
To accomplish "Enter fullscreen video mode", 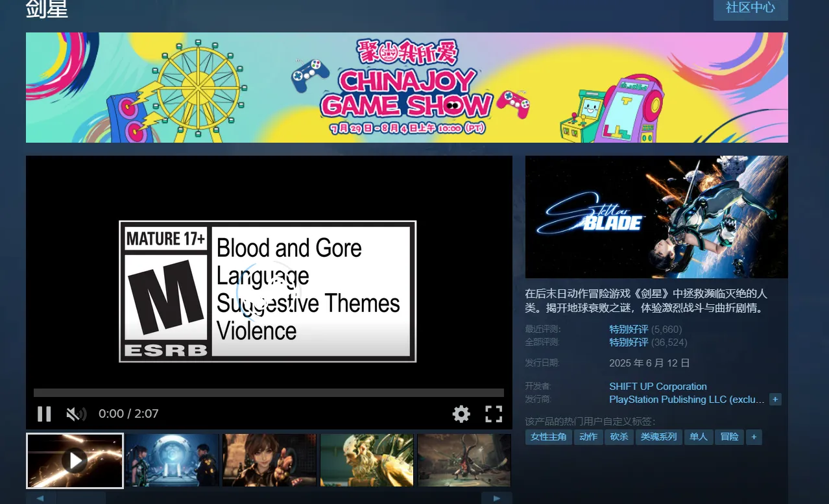I will [x=494, y=414].
